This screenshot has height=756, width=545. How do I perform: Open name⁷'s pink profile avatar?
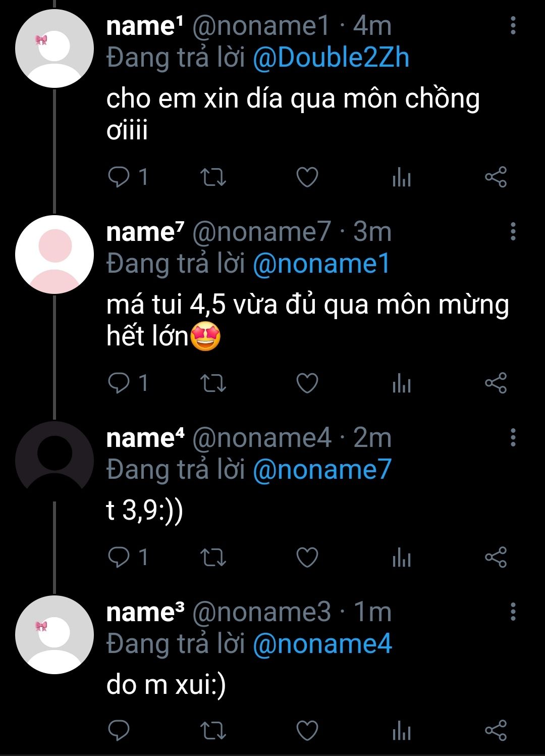[54, 255]
